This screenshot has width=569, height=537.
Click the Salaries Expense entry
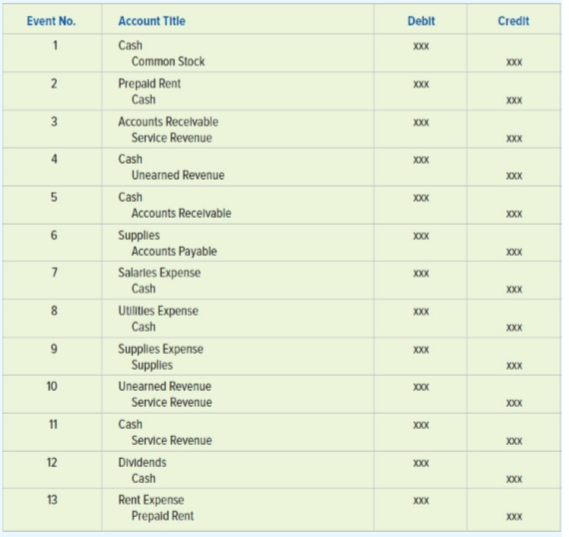click(x=159, y=272)
